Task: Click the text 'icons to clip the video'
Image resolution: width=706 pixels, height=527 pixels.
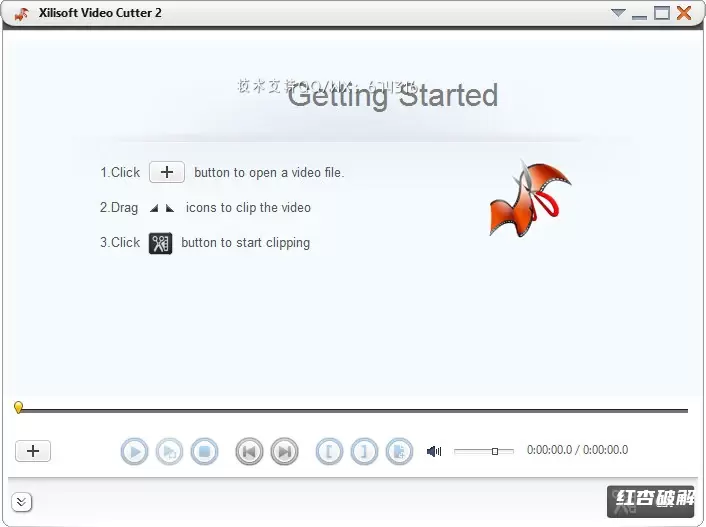Action: tap(248, 208)
